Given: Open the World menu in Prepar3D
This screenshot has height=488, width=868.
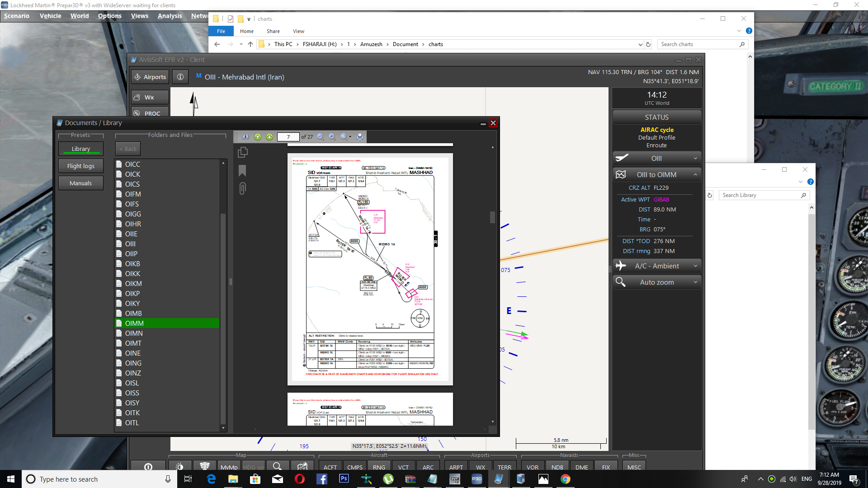Looking at the screenshot, I should point(80,16).
